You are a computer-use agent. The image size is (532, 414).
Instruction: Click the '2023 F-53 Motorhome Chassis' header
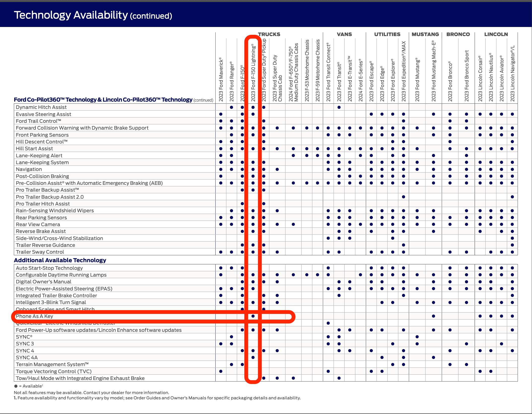coord(307,71)
